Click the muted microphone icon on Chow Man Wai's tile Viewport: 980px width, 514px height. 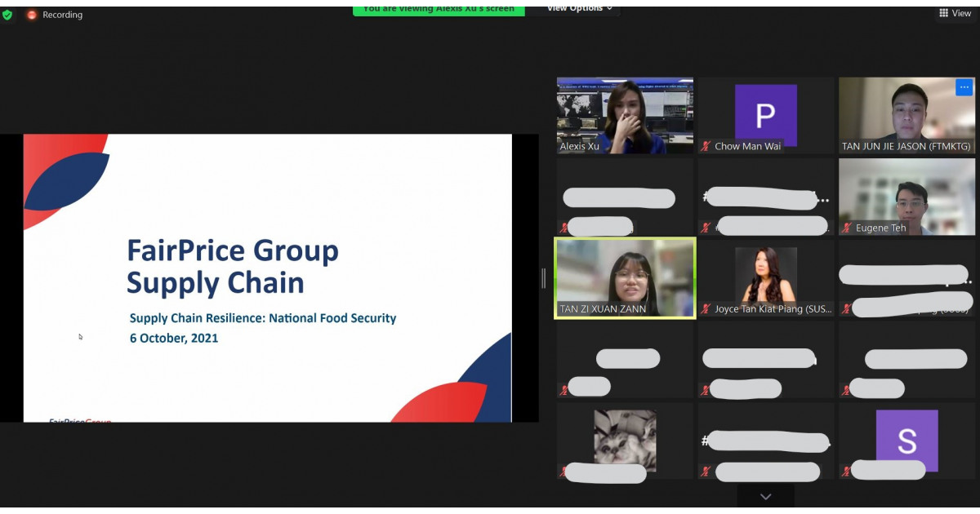(x=704, y=146)
